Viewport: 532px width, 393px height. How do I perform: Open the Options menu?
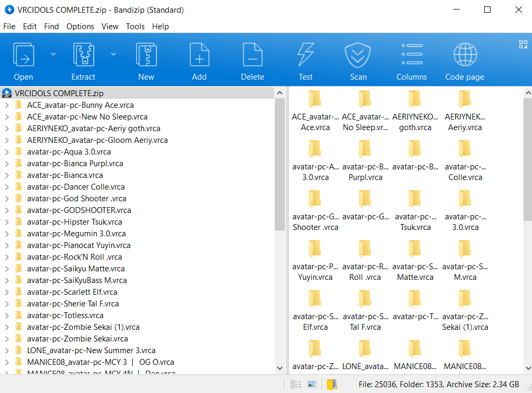(80, 27)
